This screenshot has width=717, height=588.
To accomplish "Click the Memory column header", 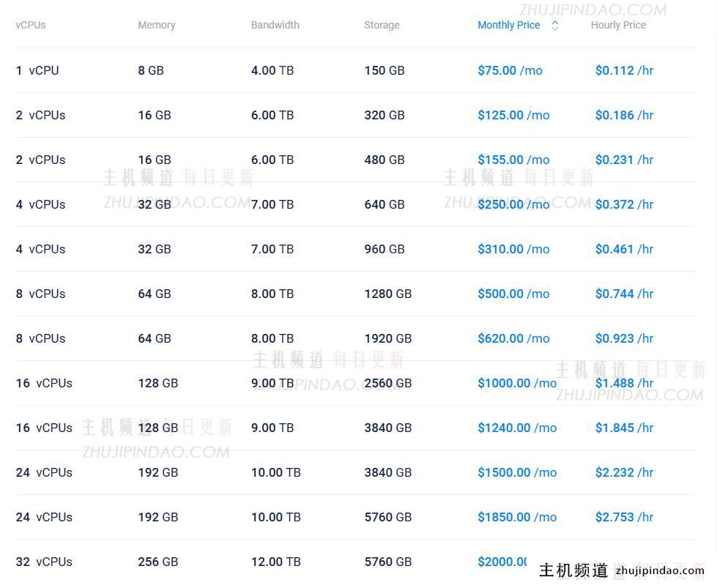I will pos(156,25).
